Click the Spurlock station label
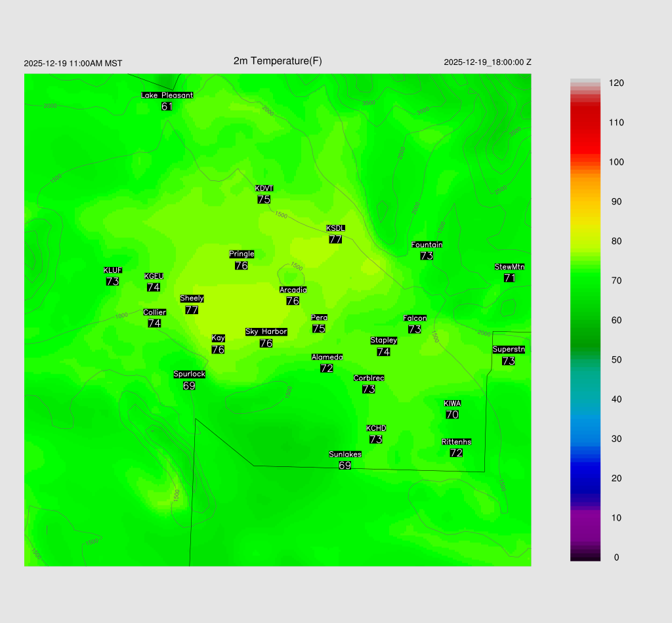 [189, 374]
